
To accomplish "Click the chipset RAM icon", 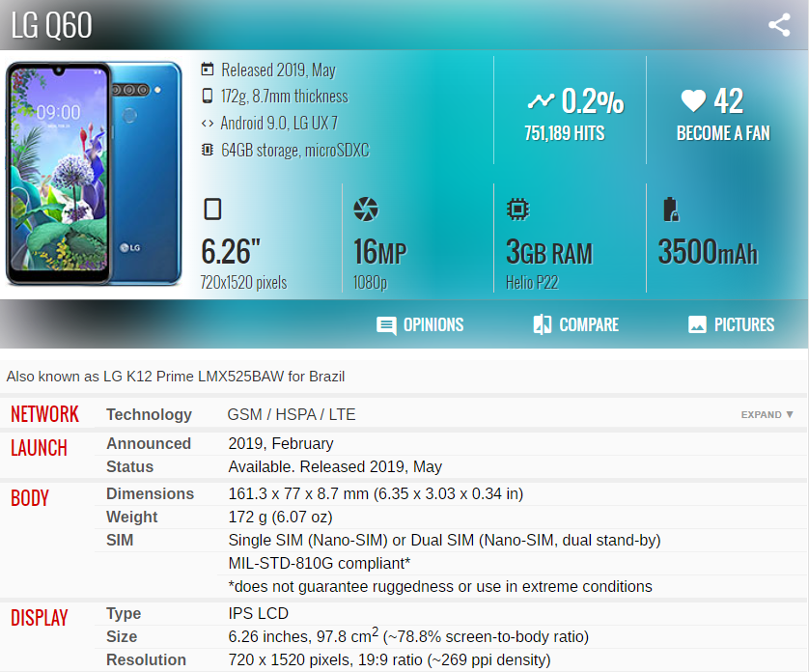I will pos(518,210).
